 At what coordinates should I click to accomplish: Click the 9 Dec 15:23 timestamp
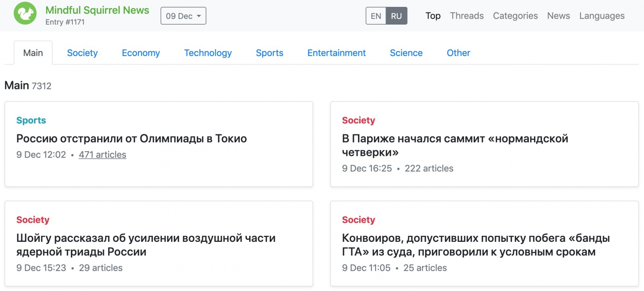click(x=41, y=268)
